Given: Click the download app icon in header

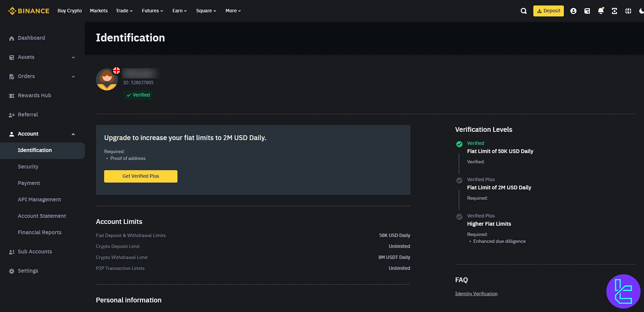Looking at the screenshot, I should click(615, 11).
